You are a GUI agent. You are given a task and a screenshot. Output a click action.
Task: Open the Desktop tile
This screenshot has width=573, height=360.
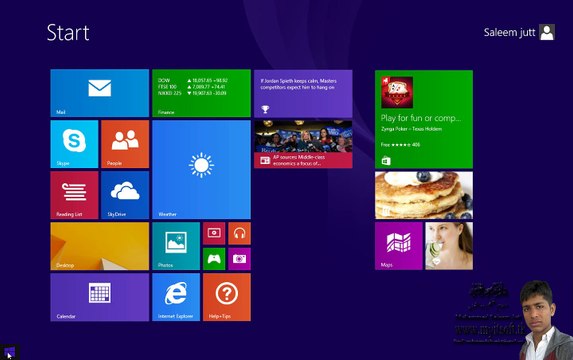(99, 246)
